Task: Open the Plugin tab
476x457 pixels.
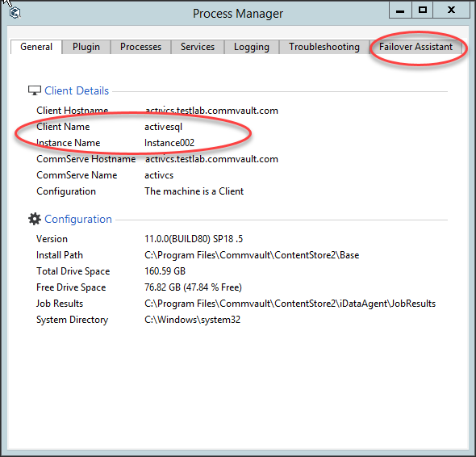Action: click(x=86, y=47)
